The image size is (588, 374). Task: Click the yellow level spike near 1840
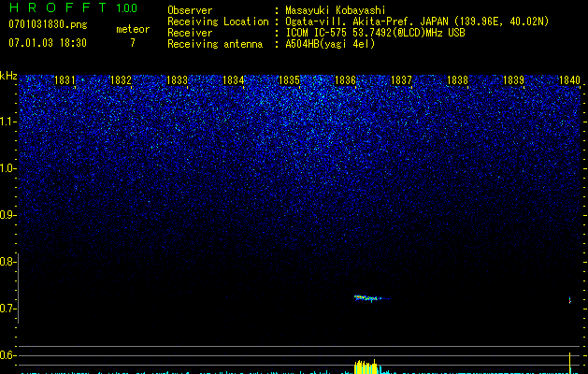pyautogui.click(x=570, y=363)
